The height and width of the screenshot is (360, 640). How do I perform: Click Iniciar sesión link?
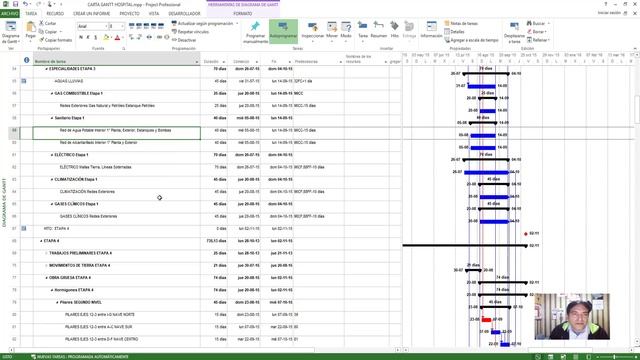click(609, 13)
